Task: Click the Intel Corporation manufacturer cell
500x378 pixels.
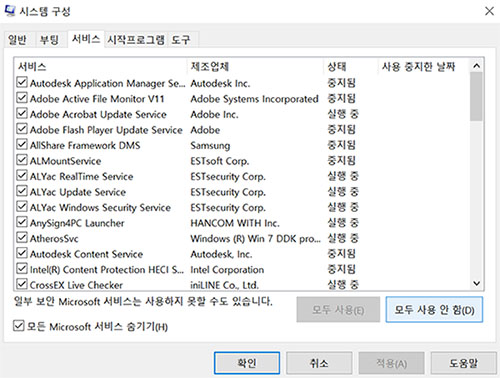Action: click(227, 269)
